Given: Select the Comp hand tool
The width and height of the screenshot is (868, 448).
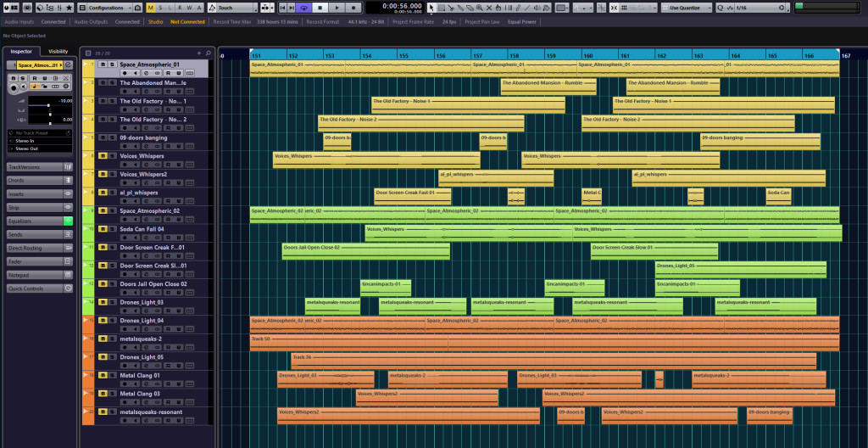Looking at the screenshot, I should pyautogui.click(x=498, y=8).
